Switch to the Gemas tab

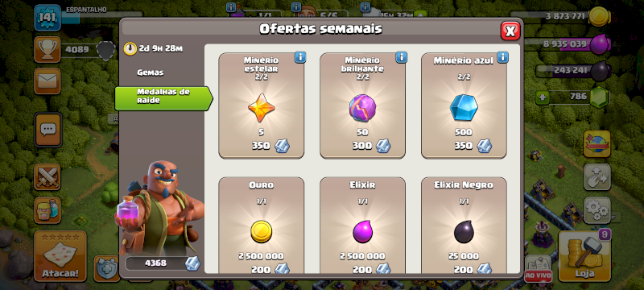151,72
